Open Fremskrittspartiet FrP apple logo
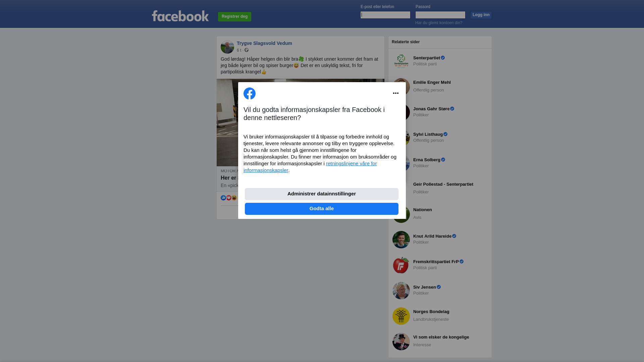The width and height of the screenshot is (644, 362). (x=401, y=265)
